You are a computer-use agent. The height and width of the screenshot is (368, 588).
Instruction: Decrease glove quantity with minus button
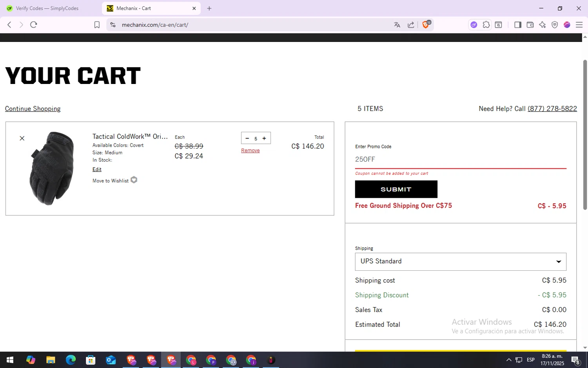[x=247, y=138]
